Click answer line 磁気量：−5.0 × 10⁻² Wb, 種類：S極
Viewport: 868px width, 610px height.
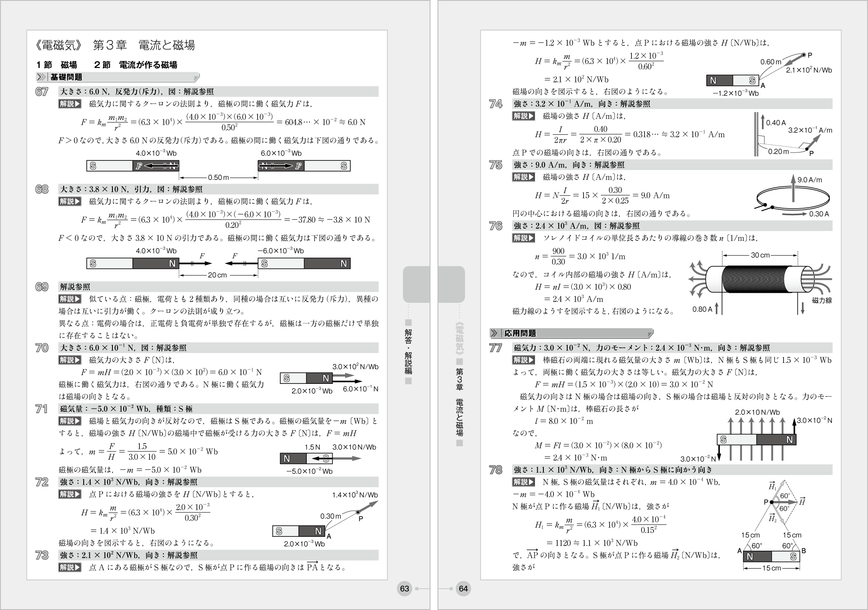[218, 409]
